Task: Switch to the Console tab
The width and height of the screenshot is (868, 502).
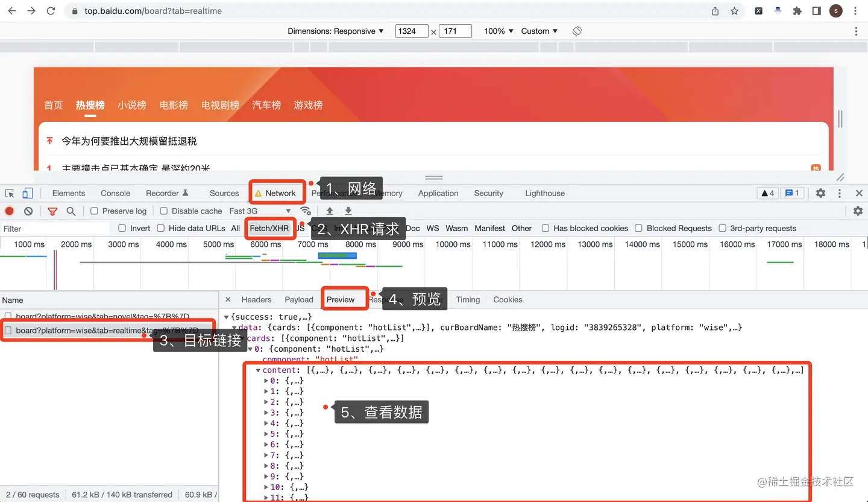Action: tap(115, 193)
